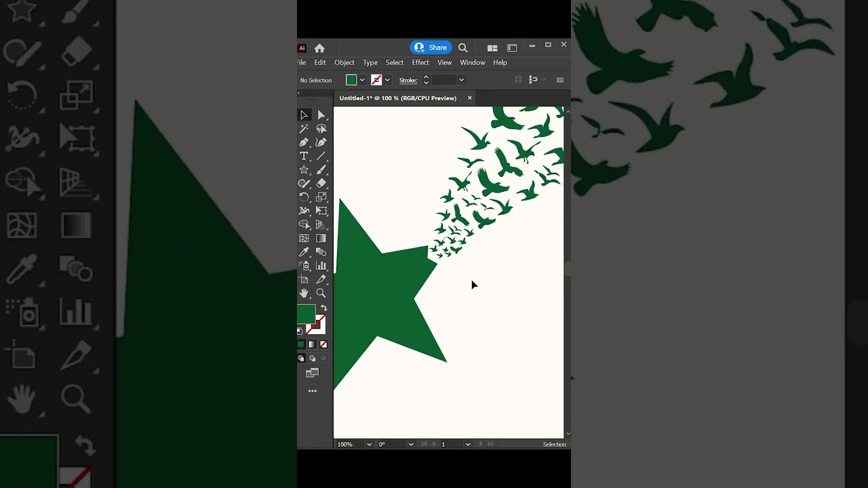This screenshot has width=868, height=488.
Task: Switch to Draw Behind mode
Action: [312, 359]
